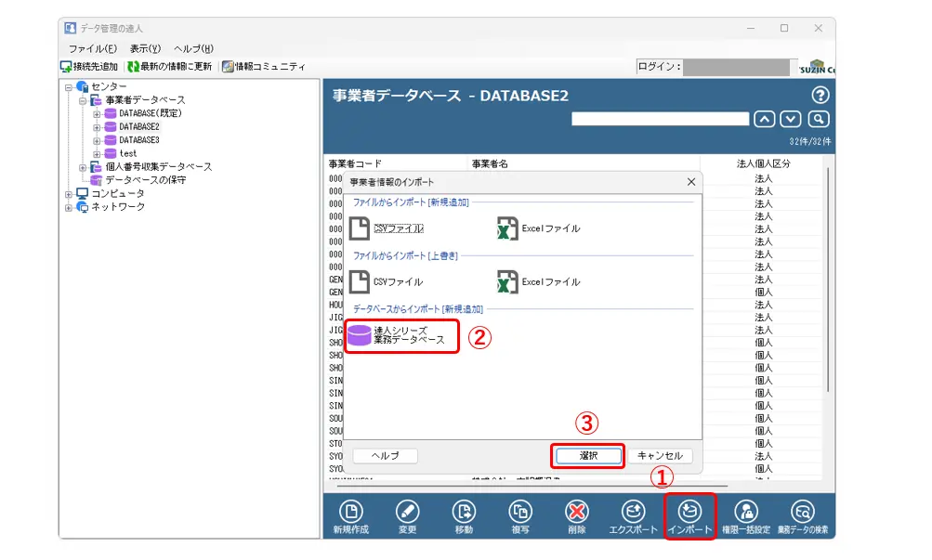The image size is (932, 560).
Task: Expand the コンピュータ node
Action: (69, 194)
